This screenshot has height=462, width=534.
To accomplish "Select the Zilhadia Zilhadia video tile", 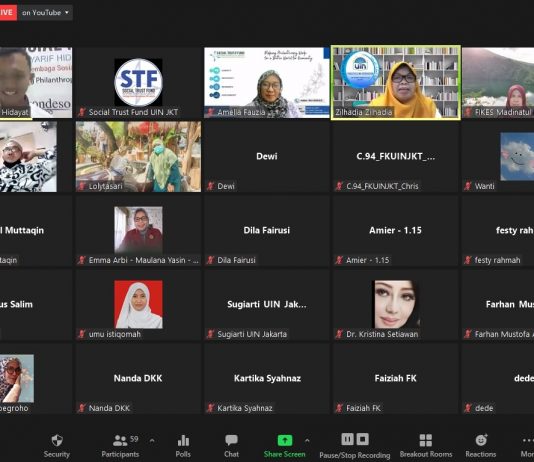I will point(396,83).
